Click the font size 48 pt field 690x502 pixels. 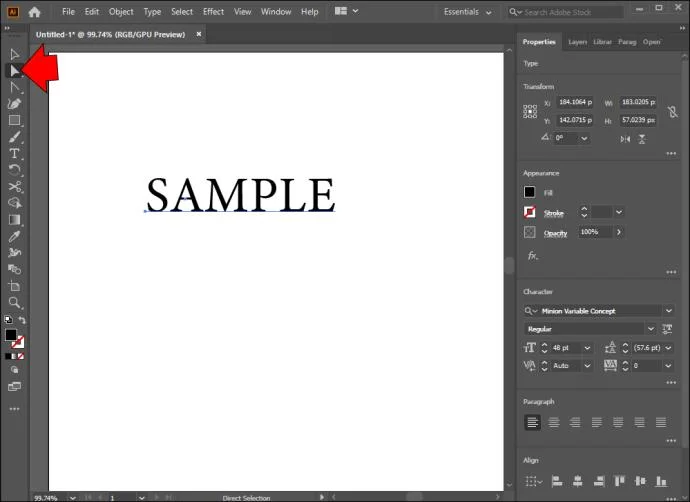pos(566,348)
